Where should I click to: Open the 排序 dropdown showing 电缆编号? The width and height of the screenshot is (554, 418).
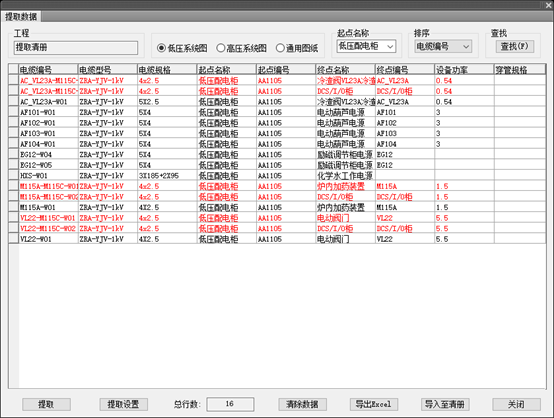tap(443, 46)
